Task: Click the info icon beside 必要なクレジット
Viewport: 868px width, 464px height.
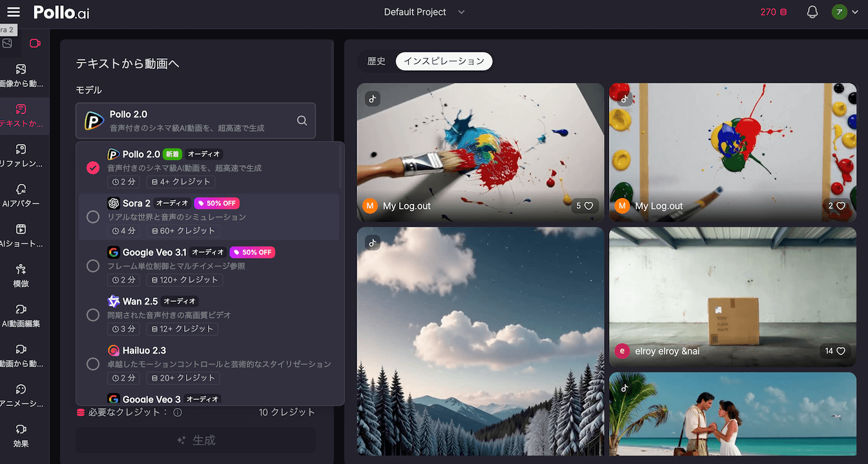Action: pyautogui.click(x=178, y=412)
